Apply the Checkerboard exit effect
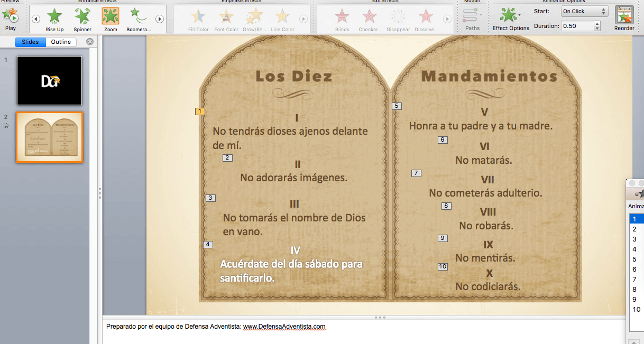Viewport: 644px width, 344px height. click(370, 20)
